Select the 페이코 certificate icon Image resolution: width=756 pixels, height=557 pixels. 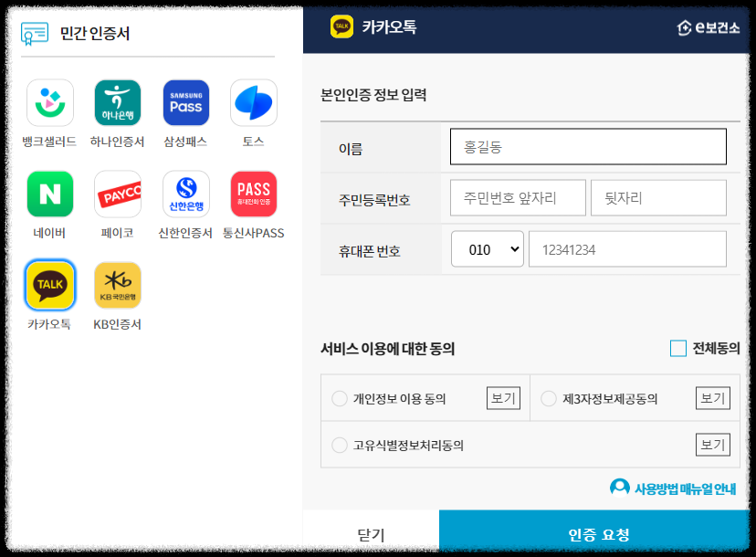tap(118, 194)
